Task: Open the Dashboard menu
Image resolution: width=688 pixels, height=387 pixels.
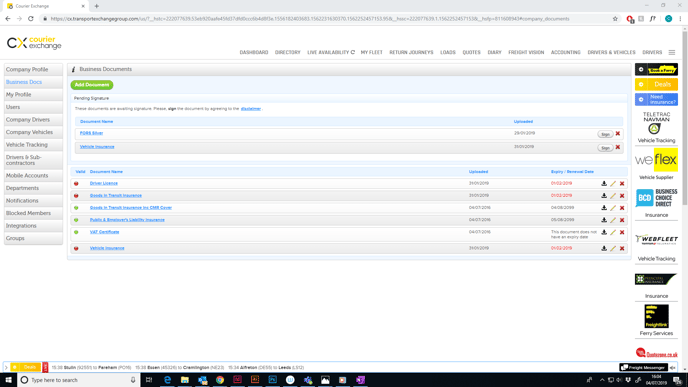Action: (254, 52)
